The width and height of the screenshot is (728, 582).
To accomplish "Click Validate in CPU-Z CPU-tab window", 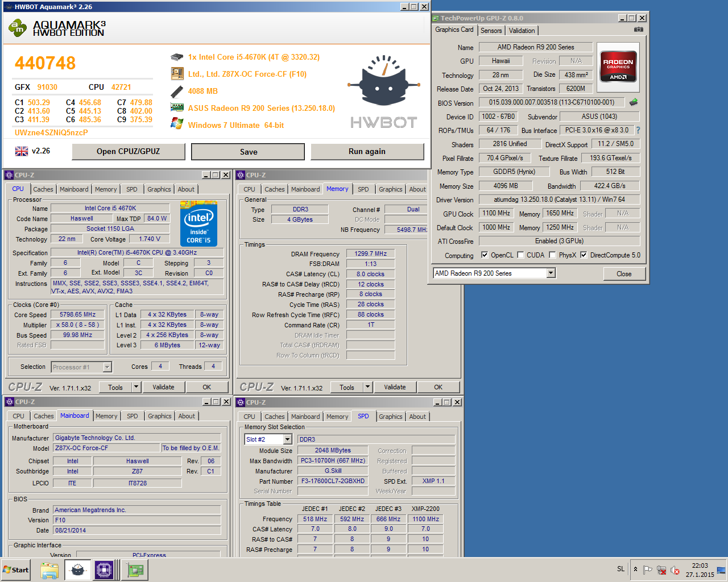I will pyautogui.click(x=163, y=387).
